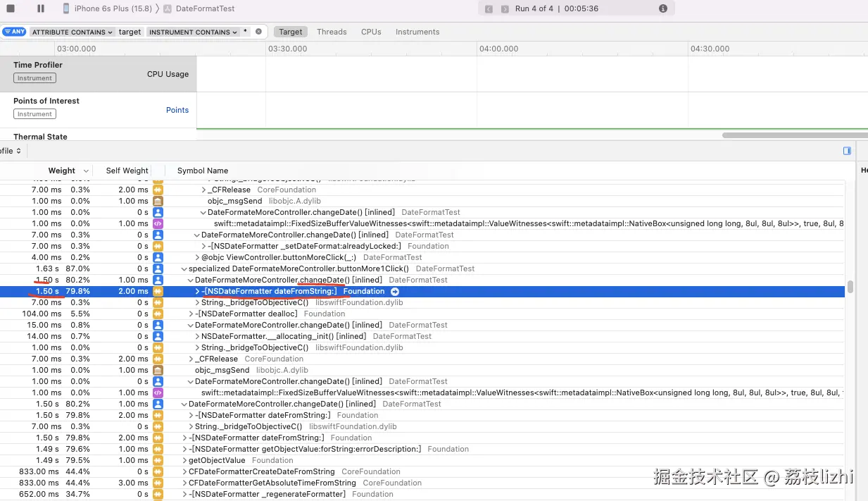Expand NSDateFormatter.__allocating_init() row
Viewport: 868px width, 501px height.
pos(197,336)
